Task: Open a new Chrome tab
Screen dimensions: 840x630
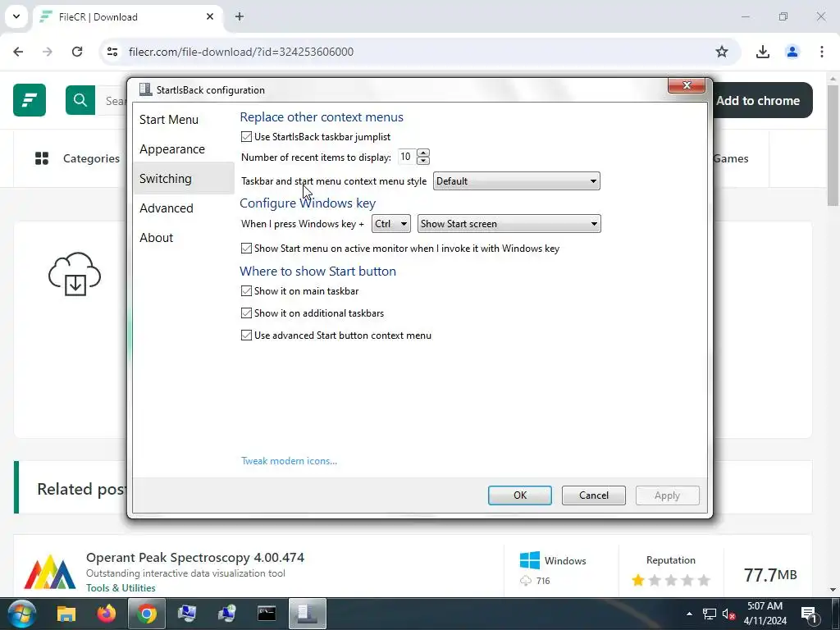Action: point(240,16)
